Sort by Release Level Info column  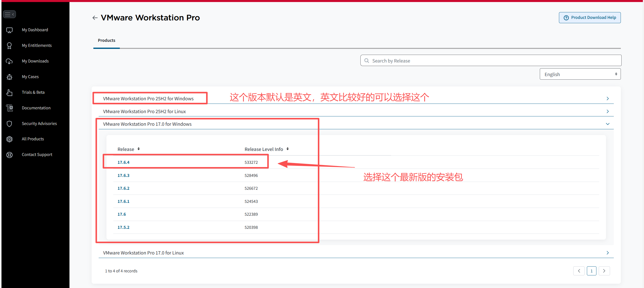click(287, 149)
